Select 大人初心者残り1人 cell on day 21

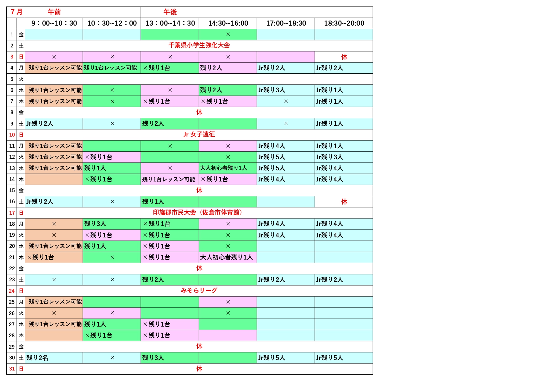[228, 257]
